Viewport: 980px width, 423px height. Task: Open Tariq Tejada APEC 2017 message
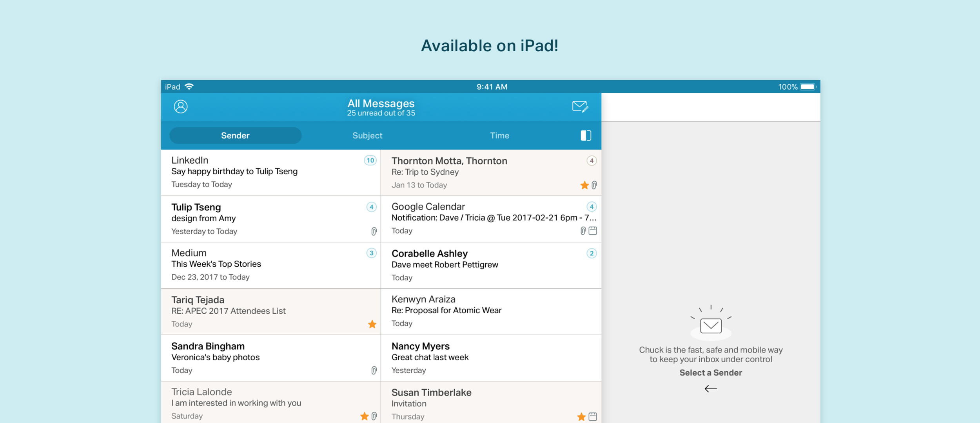click(271, 312)
